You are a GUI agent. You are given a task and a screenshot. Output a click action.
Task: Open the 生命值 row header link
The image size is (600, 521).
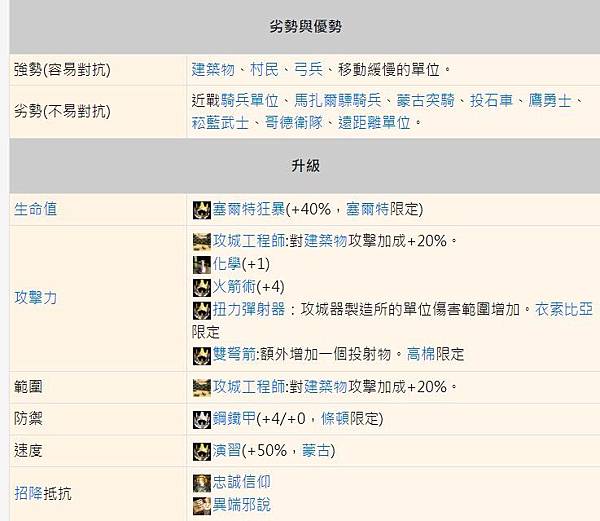[x=35, y=209]
